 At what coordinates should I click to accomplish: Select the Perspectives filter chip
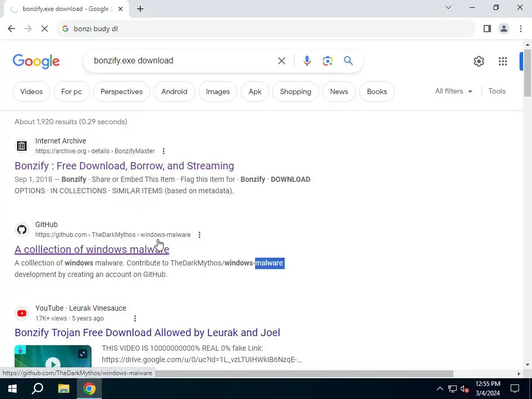(122, 91)
